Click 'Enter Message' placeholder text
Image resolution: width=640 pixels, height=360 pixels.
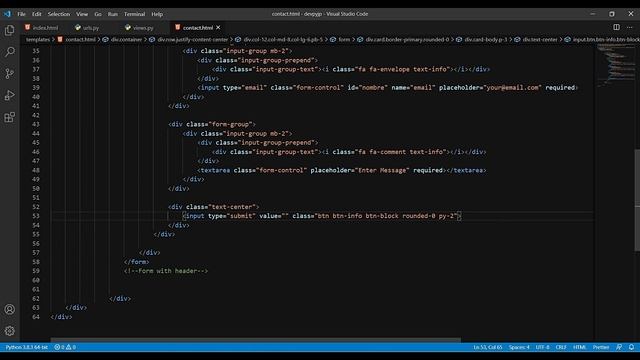click(x=382, y=170)
